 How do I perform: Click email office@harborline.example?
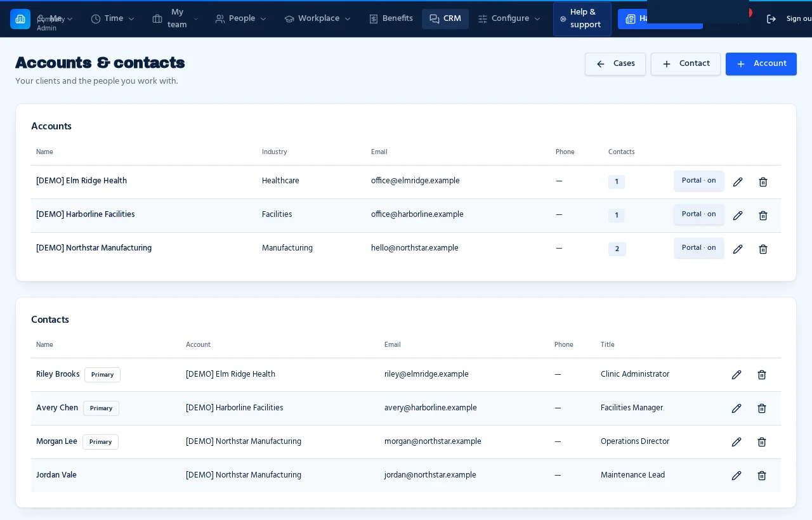pos(417,215)
